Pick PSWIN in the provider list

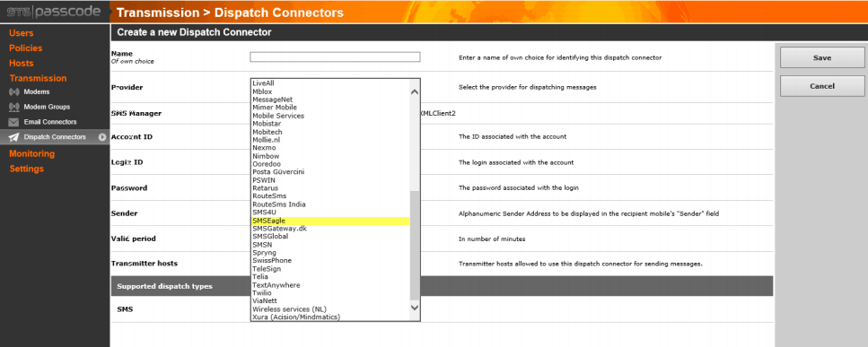tap(264, 180)
